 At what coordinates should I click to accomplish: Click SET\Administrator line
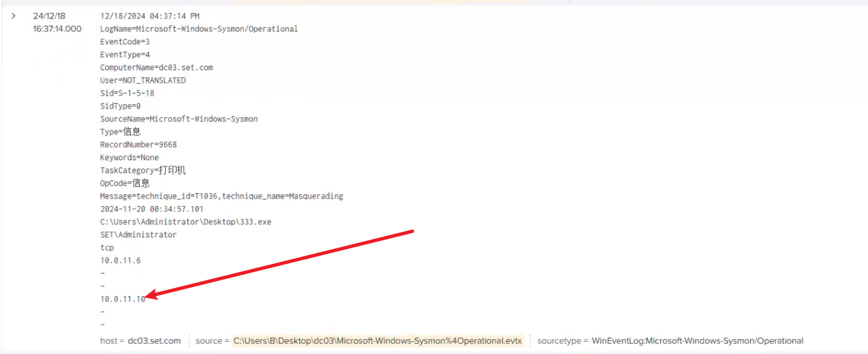click(x=138, y=235)
